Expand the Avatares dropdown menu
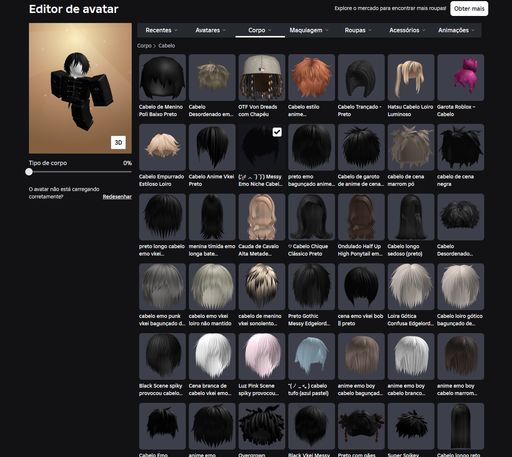Viewport: 512px width, 457px height. 210,30
